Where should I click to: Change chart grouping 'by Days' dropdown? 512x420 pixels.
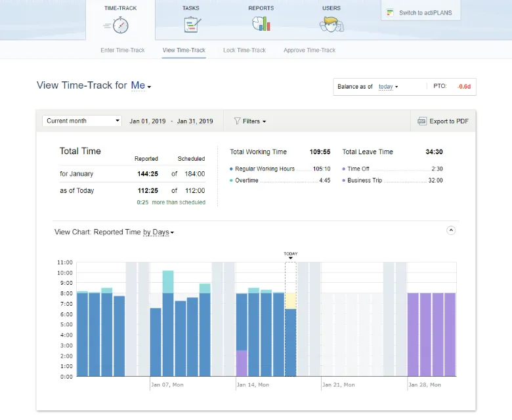158,232
